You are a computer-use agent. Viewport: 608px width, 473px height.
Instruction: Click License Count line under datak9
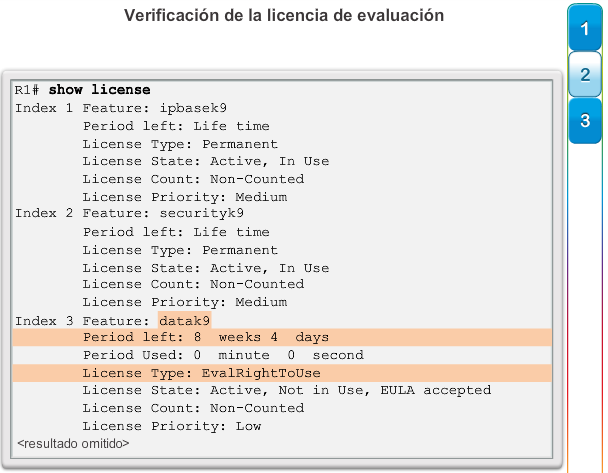pyautogui.click(x=193, y=408)
